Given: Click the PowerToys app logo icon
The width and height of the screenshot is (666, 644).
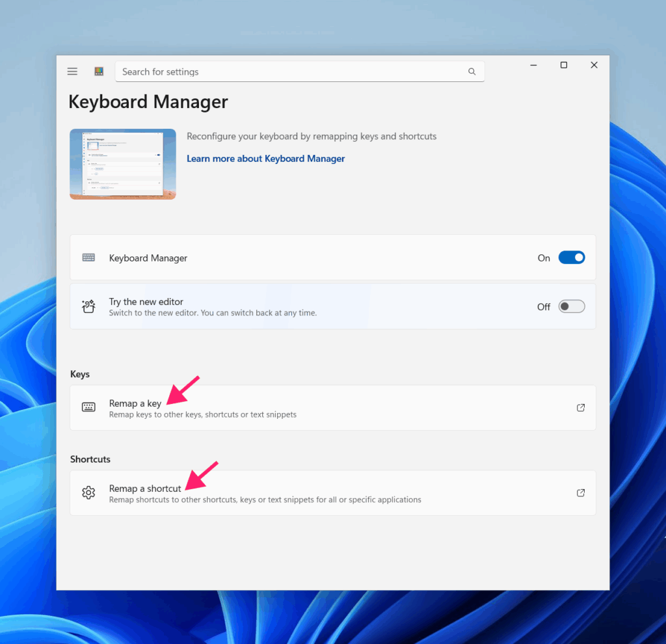Looking at the screenshot, I should [x=99, y=72].
